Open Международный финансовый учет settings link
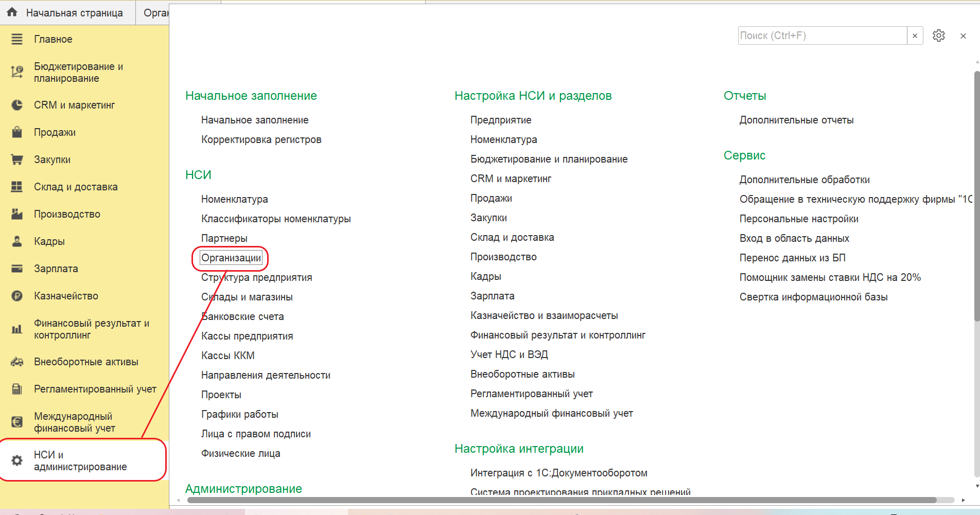The image size is (980, 515). [x=552, y=413]
